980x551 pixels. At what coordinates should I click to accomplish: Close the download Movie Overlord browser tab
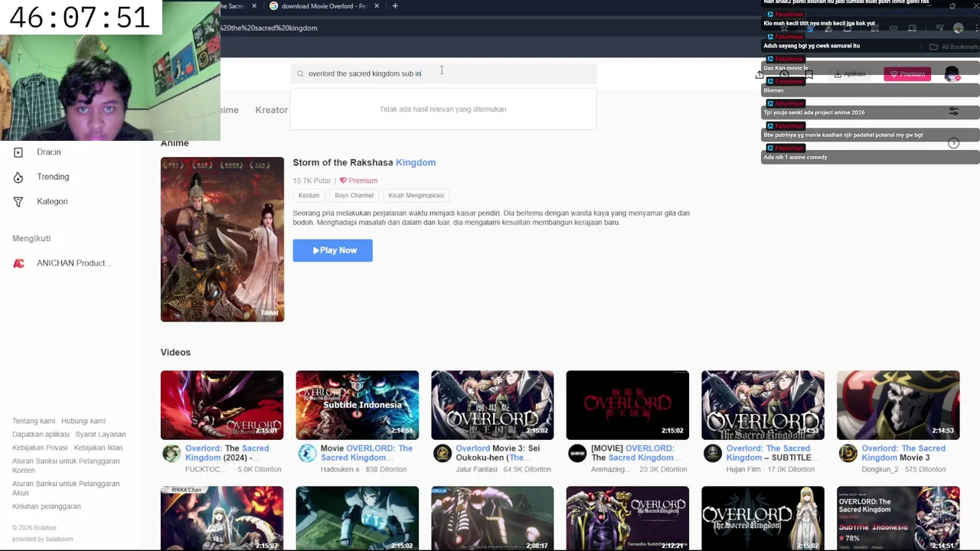[x=376, y=6]
